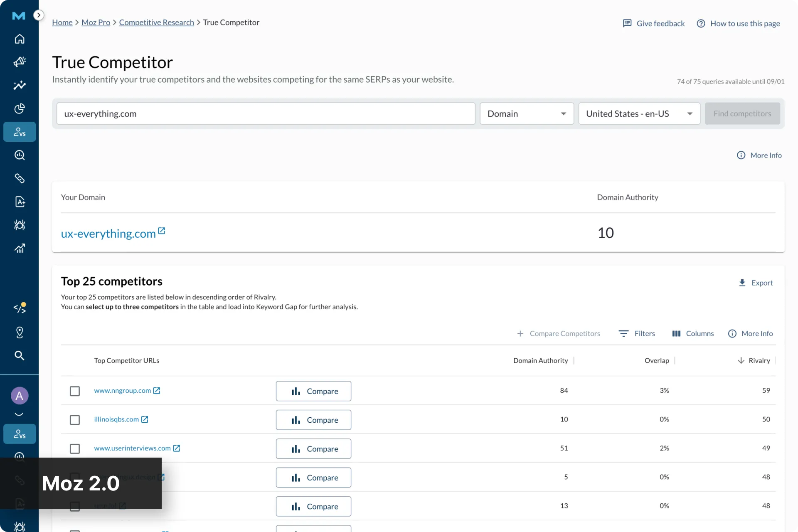The image size is (798, 532).
Task: Click Give feedback
Action: (x=654, y=23)
